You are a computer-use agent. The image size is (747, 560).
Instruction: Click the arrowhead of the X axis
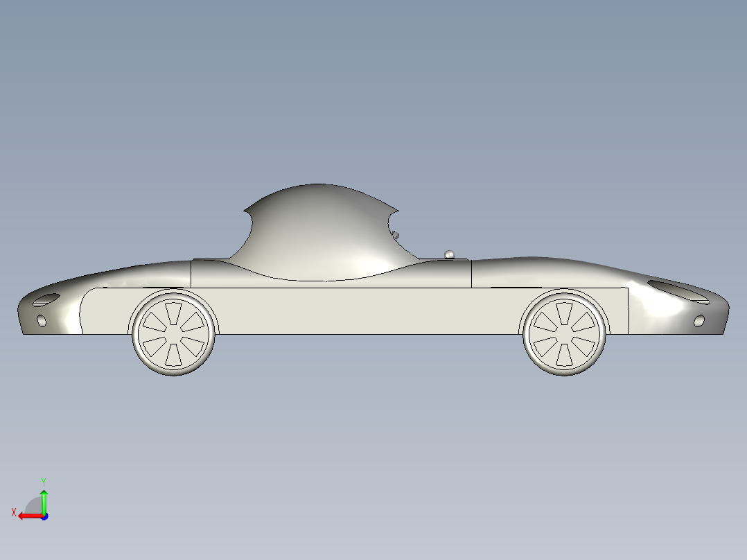point(21,516)
